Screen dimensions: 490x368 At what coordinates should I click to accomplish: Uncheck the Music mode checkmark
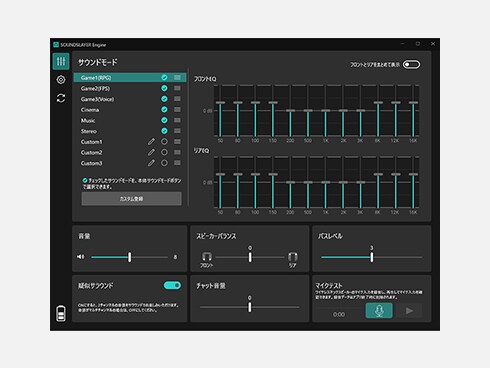pyautogui.click(x=164, y=120)
